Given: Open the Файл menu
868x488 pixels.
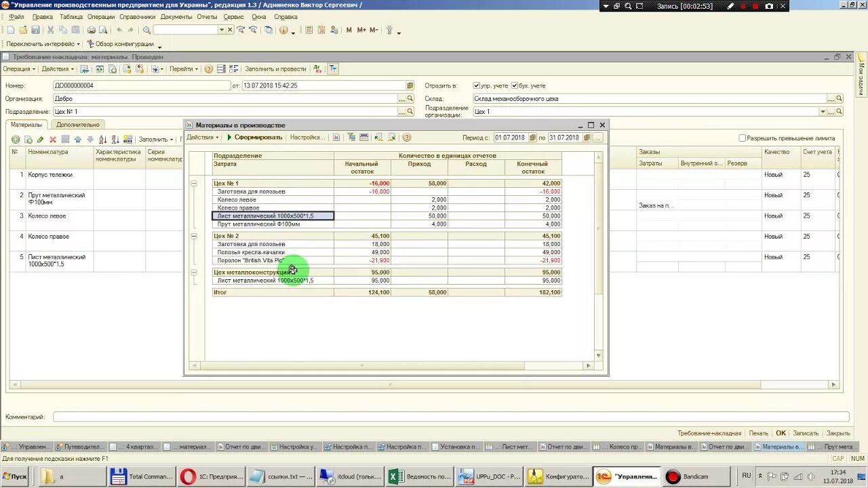Looking at the screenshot, I should pos(16,16).
